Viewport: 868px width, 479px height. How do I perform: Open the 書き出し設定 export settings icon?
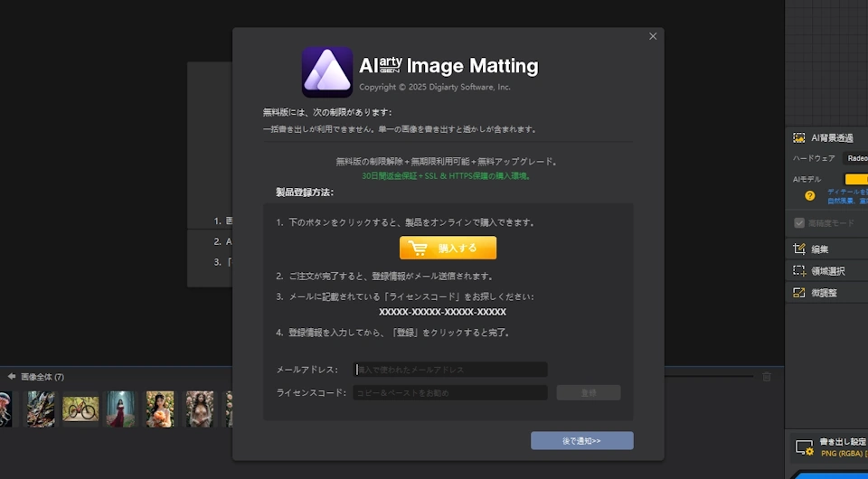pyautogui.click(x=805, y=447)
